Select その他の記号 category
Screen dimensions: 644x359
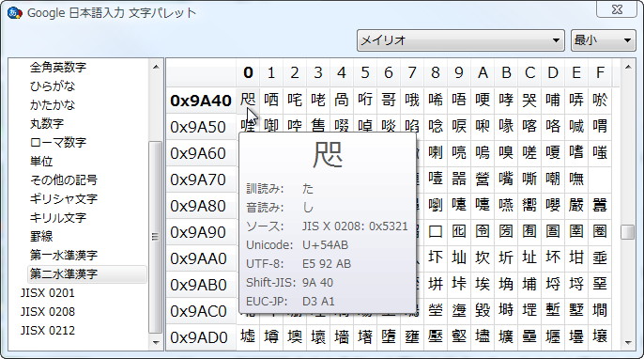pos(64,179)
